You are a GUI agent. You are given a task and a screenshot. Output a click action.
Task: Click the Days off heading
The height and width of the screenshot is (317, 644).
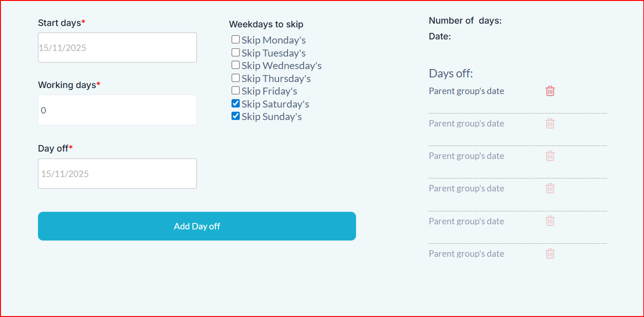click(x=450, y=74)
